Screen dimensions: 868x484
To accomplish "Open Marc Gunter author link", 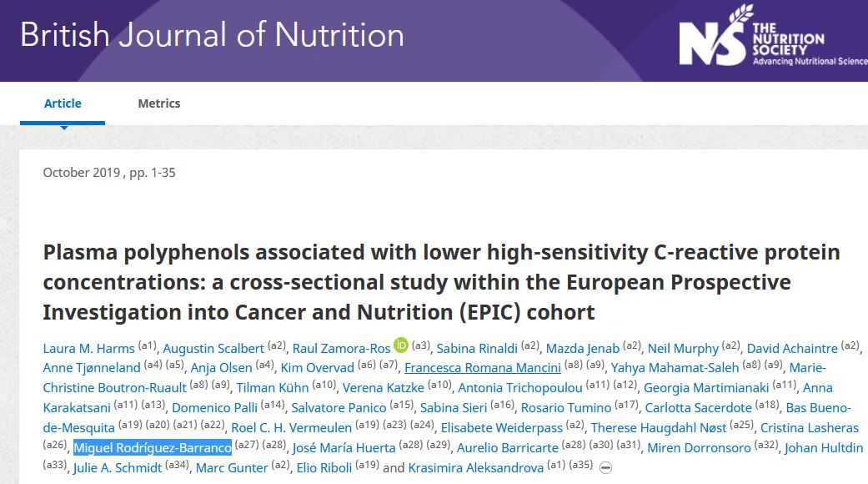I will [x=230, y=468].
